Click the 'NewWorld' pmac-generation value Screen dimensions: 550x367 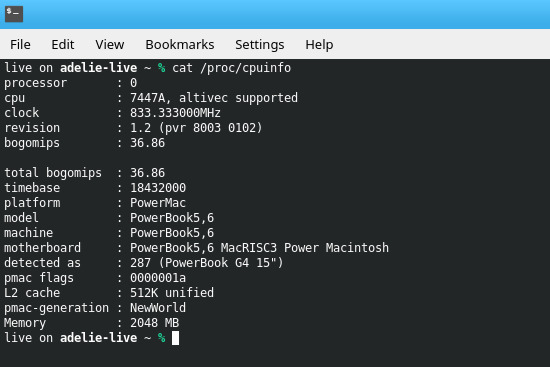click(x=158, y=308)
